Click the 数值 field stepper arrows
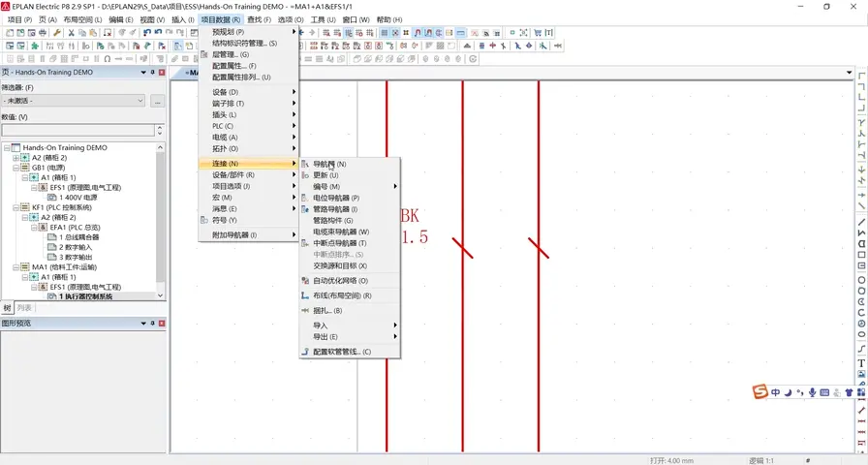This screenshot has height=465, width=868. (160, 130)
